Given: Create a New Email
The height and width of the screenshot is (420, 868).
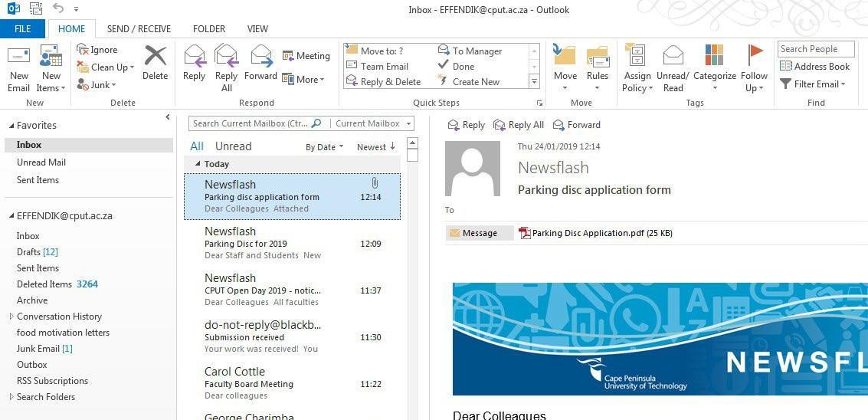Looking at the screenshot, I should [19, 69].
